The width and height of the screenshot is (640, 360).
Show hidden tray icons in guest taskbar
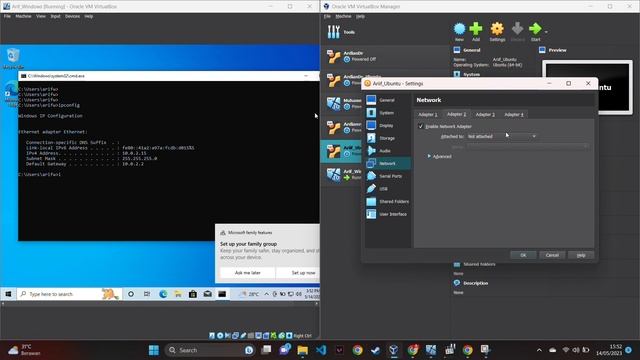267,294
